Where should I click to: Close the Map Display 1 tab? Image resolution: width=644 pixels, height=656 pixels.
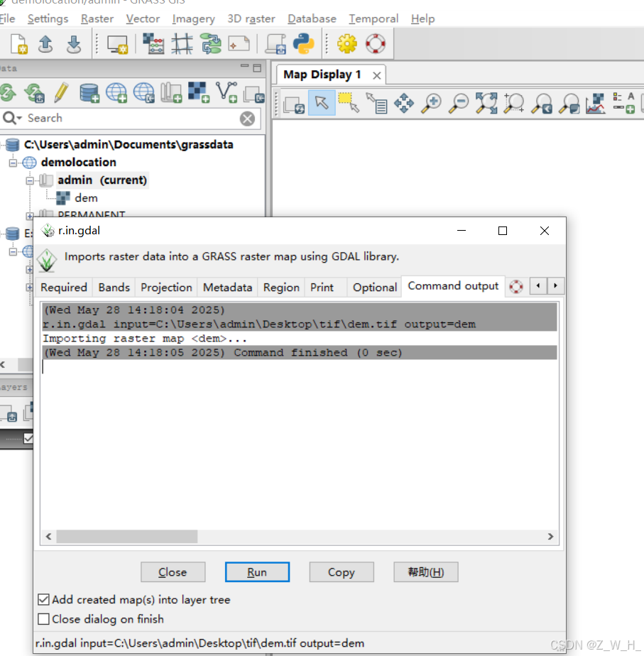coord(376,76)
